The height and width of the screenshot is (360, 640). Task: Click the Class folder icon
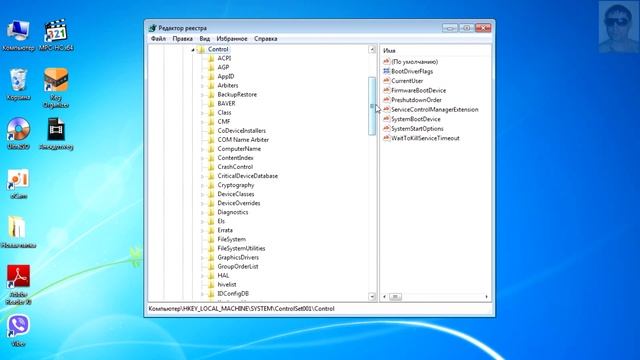[x=211, y=113]
